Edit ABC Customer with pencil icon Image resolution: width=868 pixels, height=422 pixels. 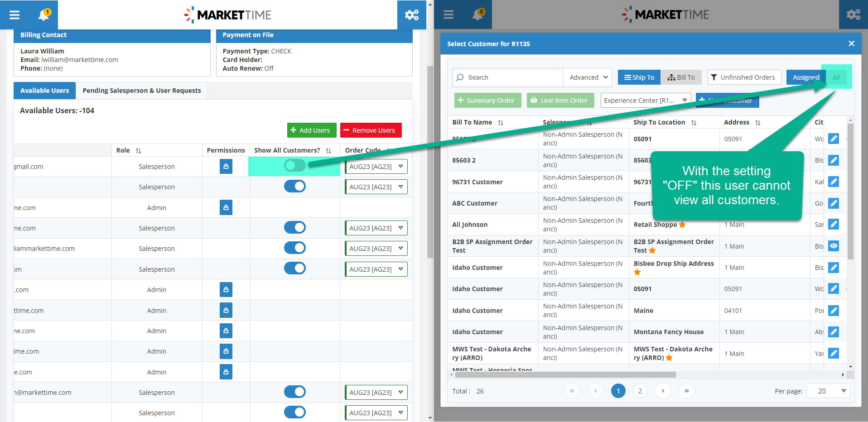(834, 203)
